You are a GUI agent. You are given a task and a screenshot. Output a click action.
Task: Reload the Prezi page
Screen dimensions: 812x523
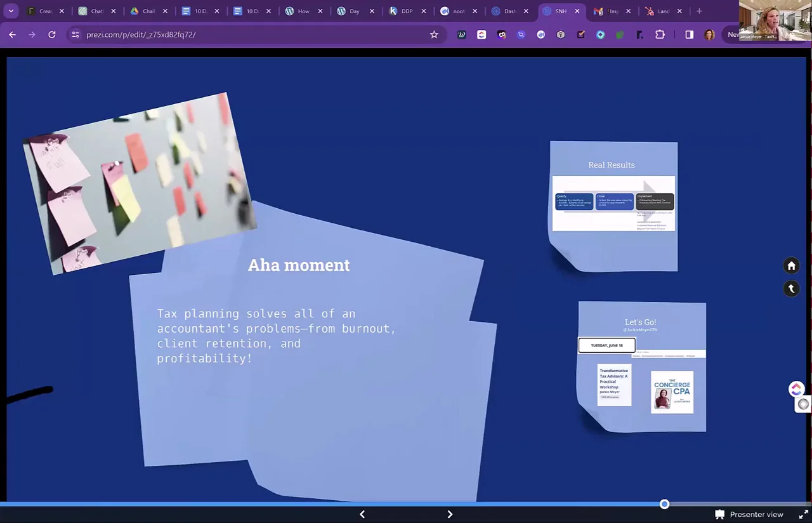click(52, 34)
